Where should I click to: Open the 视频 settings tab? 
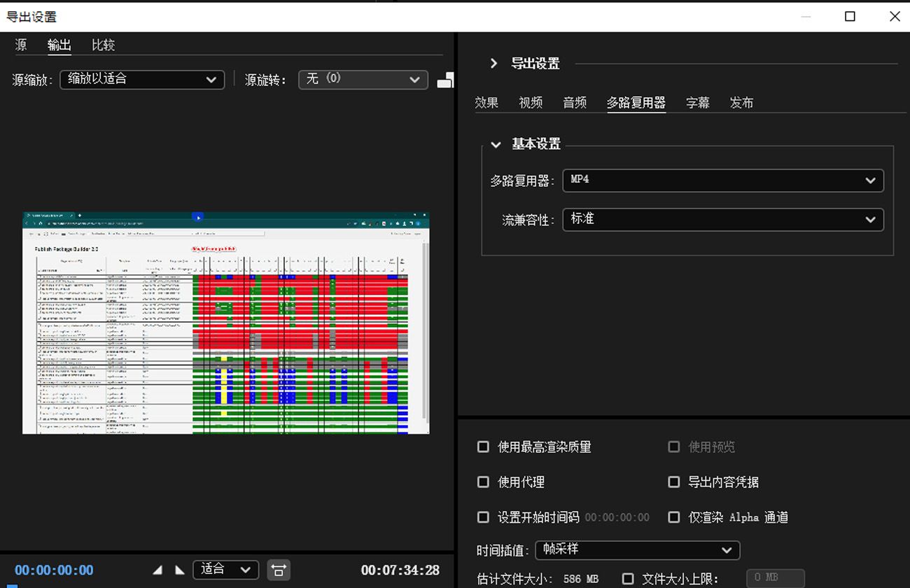pos(531,103)
